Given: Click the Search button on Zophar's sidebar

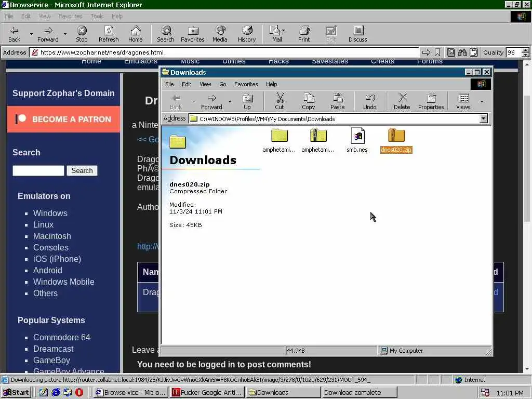Looking at the screenshot, I should [x=82, y=170].
